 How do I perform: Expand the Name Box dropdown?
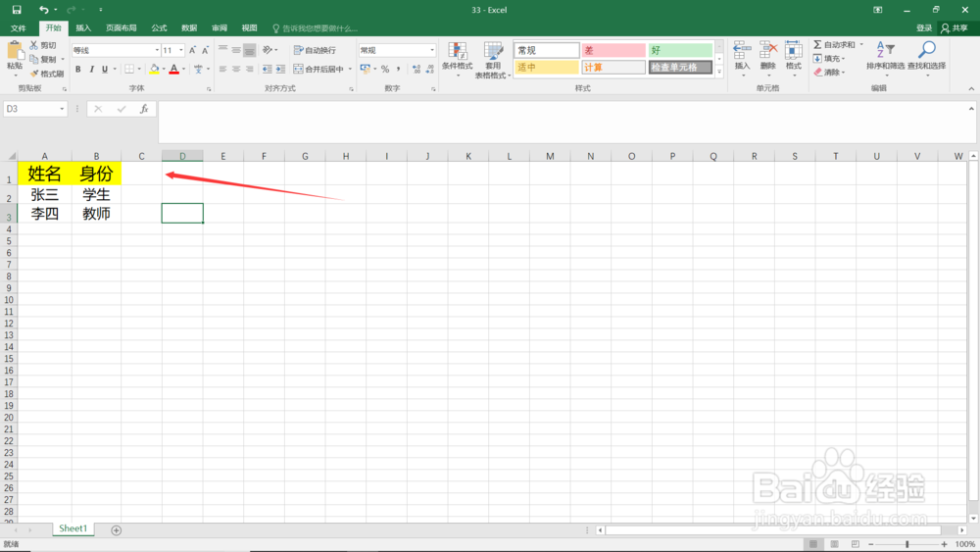coord(62,109)
